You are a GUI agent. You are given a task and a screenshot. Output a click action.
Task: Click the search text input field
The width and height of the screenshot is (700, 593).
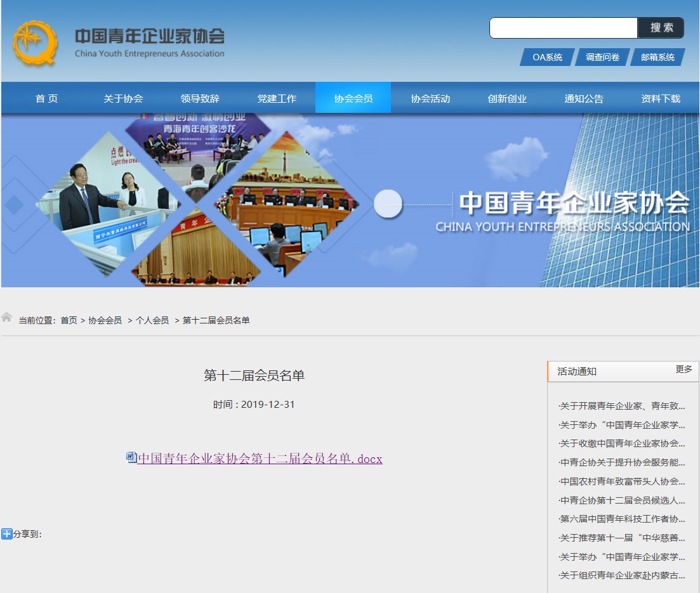pos(563,28)
